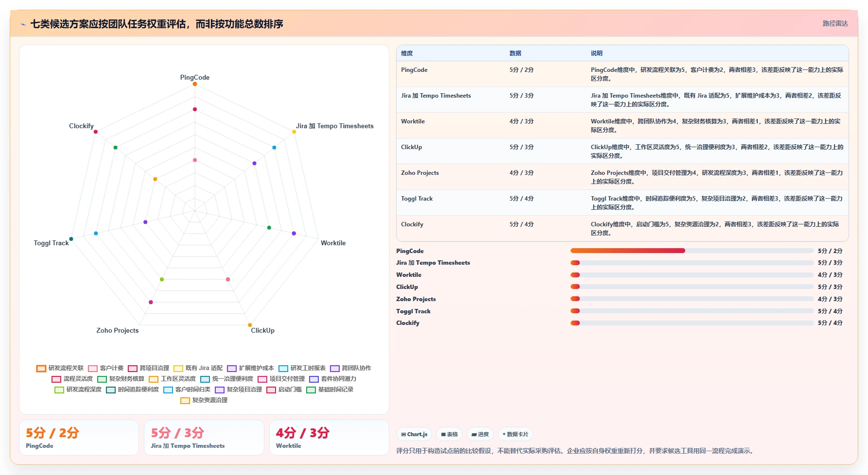Viewport: 868px width, 475px height.
Task: Click the Zoho Projects progress value 4分 / 3分
Action: [x=830, y=299]
